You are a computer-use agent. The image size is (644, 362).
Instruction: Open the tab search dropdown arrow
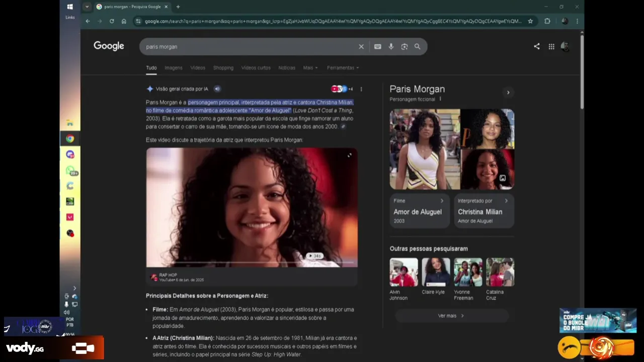click(87, 7)
